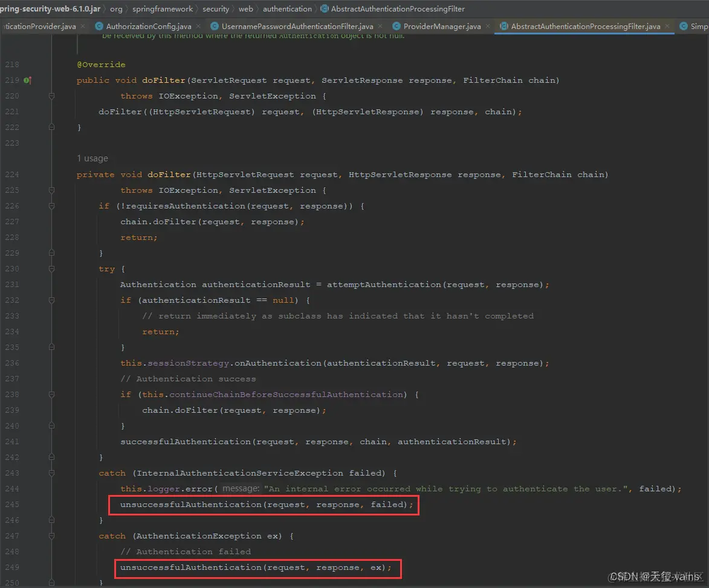Screen dimensions: 709x588
Task: Collapse the requiresAuthentication if block
Action: pyautogui.click(x=51, y=205)
